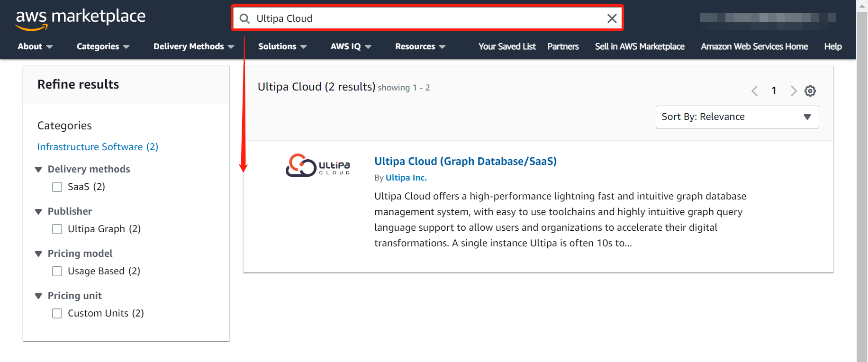Click the Ultipa Cloud product logo
Screen dimensions: 868x362
[x=318, y=165]
